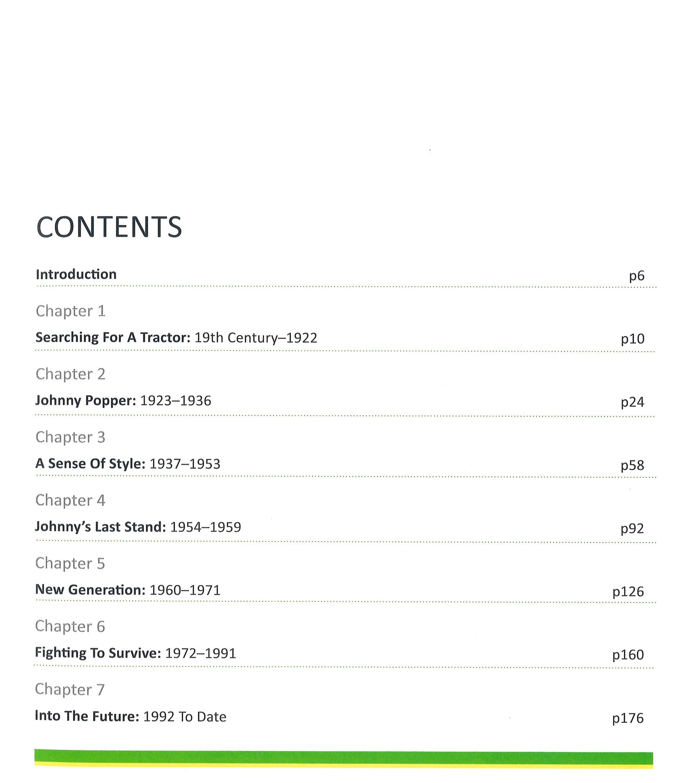Select the Chapter 5 label
The width and height of the screenshot is (700, 783).
(x=70, y=563)
